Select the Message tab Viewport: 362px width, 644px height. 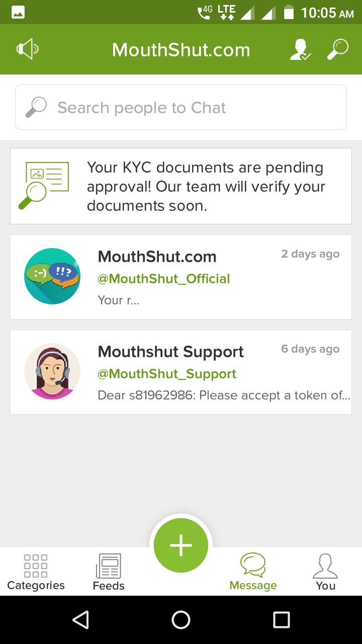point(253,572)
